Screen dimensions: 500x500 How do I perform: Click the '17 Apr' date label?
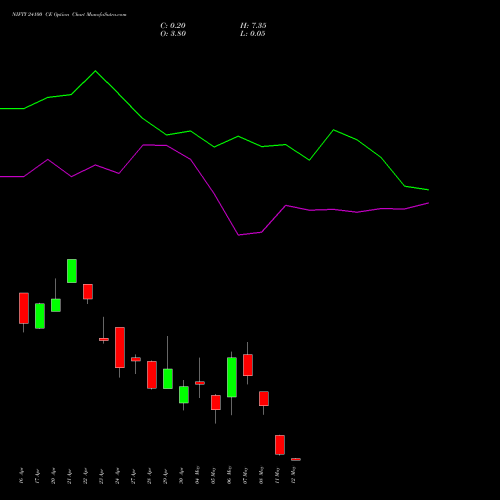38,476
